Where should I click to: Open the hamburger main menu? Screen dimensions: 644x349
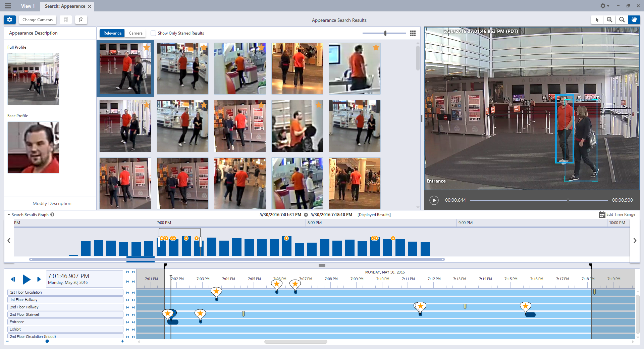pyautogui.click(x=8, y=6)
